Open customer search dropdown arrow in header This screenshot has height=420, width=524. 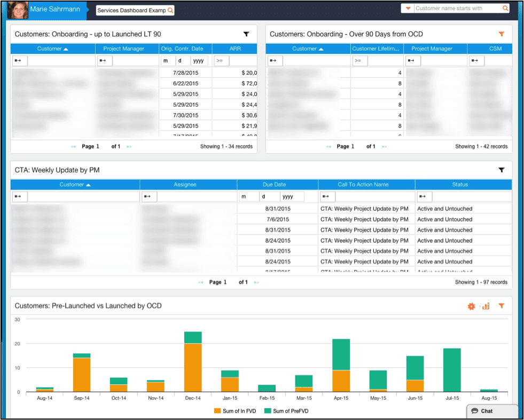tap(408, 9)
